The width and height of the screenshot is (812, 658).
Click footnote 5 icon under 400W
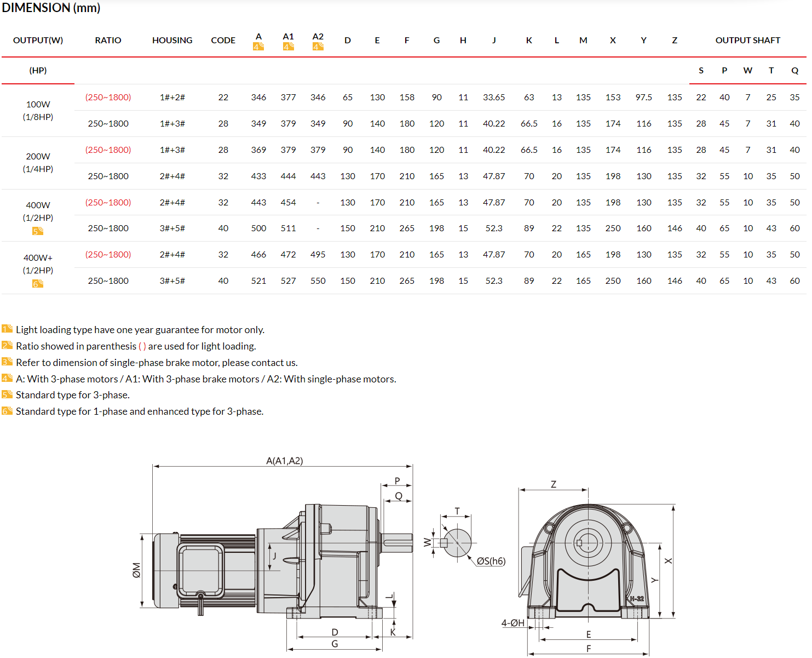(38, 231)
